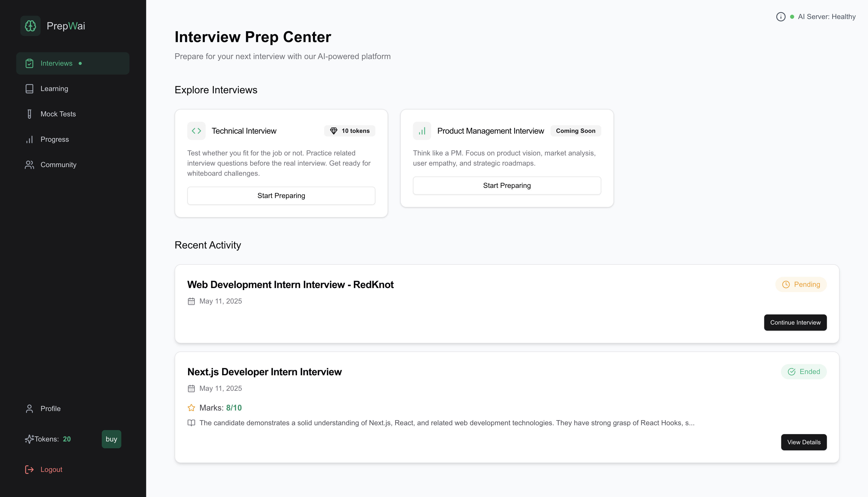Click the diamond icon on tokens badge
This screenshot has width=868, height=497.
[x=333, y=131]
